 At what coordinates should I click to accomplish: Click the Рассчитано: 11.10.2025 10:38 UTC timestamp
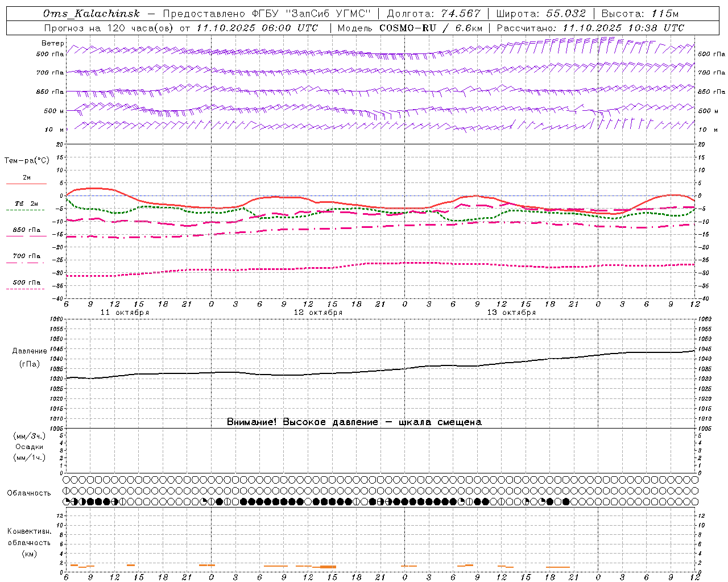point(590,28)
